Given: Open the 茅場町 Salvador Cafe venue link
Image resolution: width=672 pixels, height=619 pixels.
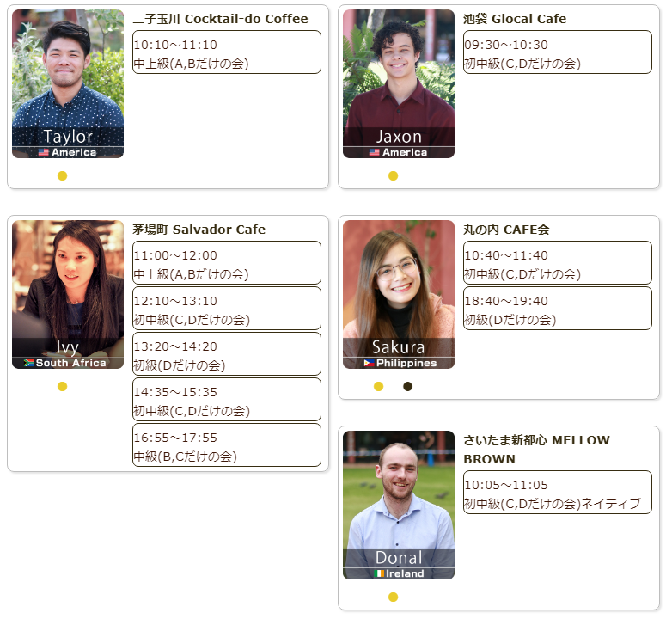Looking at the screenshot, I should 199,230.
